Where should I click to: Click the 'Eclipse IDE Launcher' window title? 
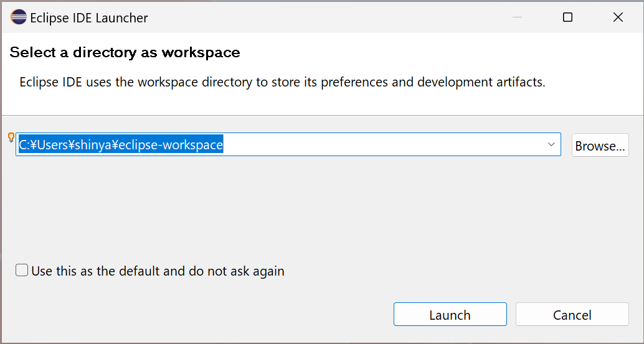tap(89, 17)
